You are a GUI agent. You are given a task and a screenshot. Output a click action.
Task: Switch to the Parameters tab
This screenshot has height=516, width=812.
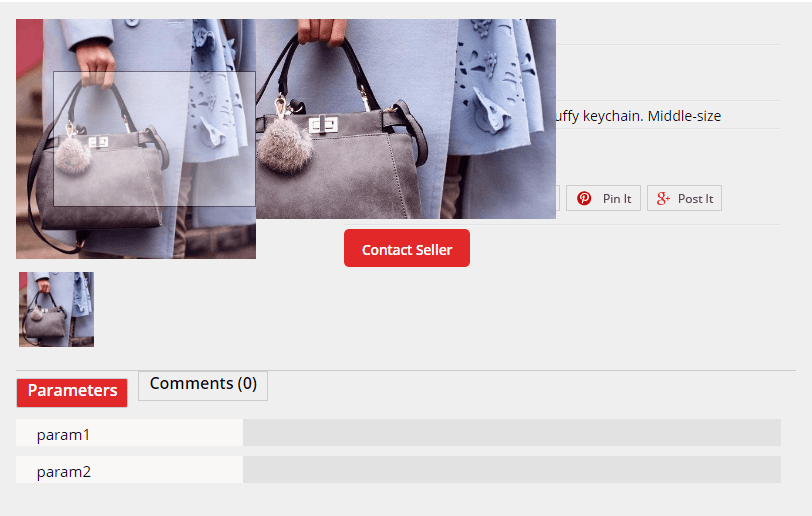pos(72,392)
